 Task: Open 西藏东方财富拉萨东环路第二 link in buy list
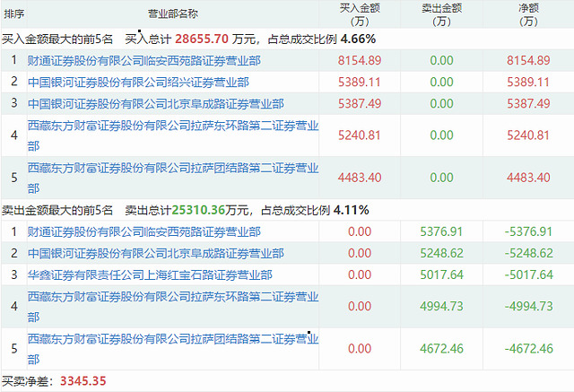tap(173, 135)
